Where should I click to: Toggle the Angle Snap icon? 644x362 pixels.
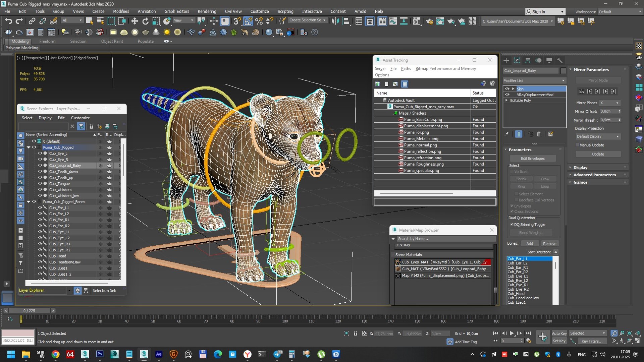248,21
